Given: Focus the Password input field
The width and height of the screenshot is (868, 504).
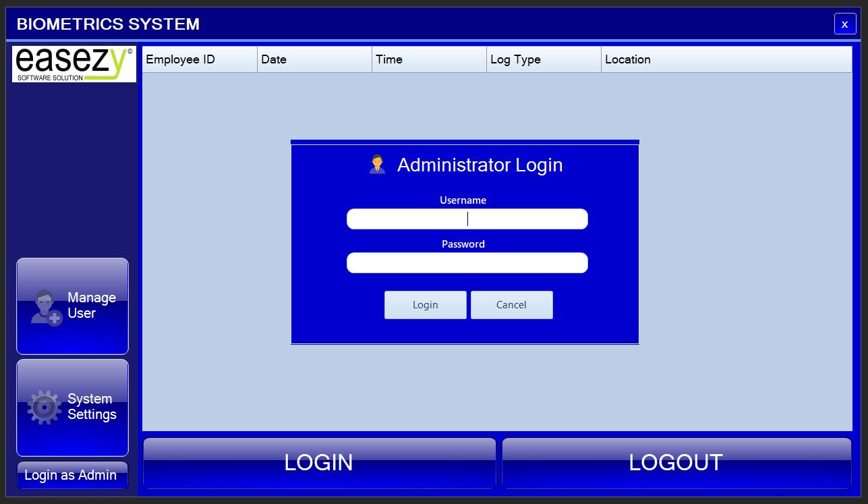Looking at the screenshot, I should (467, 262).
